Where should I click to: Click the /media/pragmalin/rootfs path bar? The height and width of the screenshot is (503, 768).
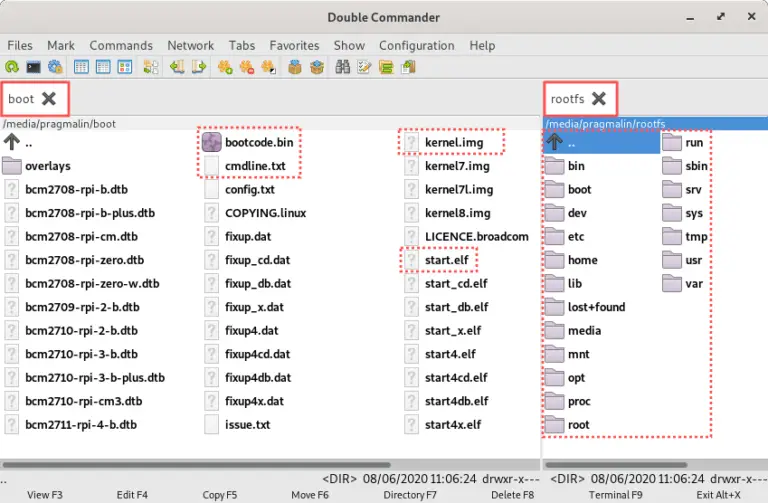pos(655,123)
